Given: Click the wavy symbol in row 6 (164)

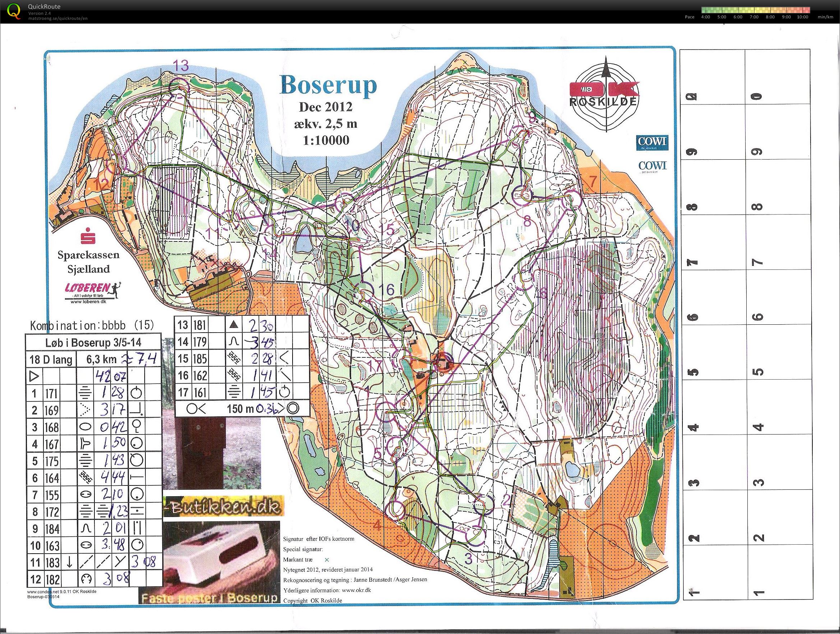Looking at the screenshot, I should [x=86, y=478].
